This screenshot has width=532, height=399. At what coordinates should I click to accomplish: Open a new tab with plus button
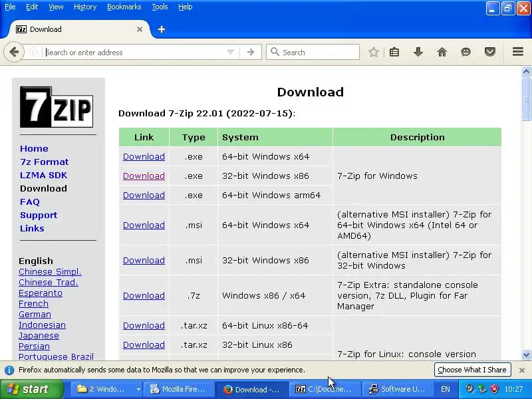(x=162, y=29)
